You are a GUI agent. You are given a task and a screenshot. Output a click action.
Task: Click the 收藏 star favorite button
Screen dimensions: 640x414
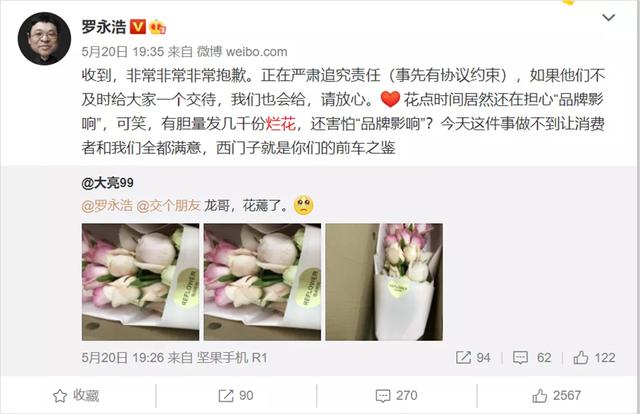coord(76,395)
